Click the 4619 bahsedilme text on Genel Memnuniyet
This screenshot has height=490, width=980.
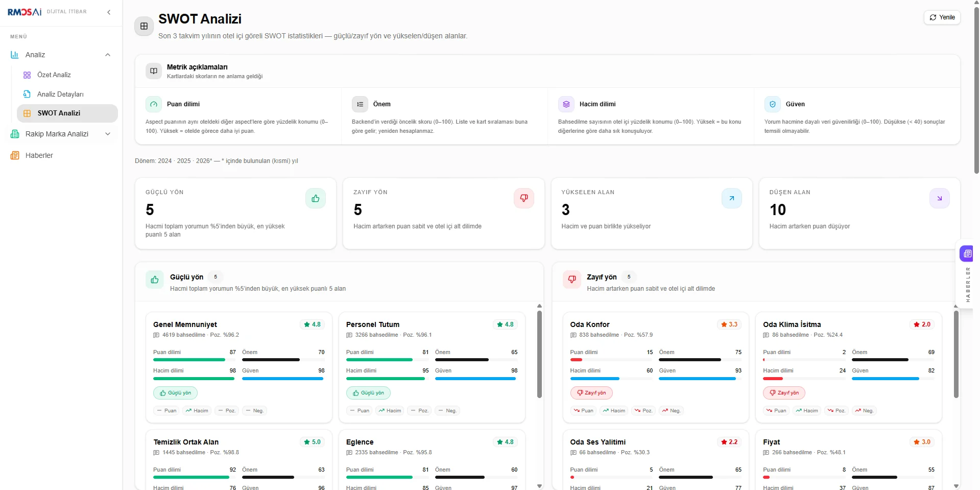(184, 335)
